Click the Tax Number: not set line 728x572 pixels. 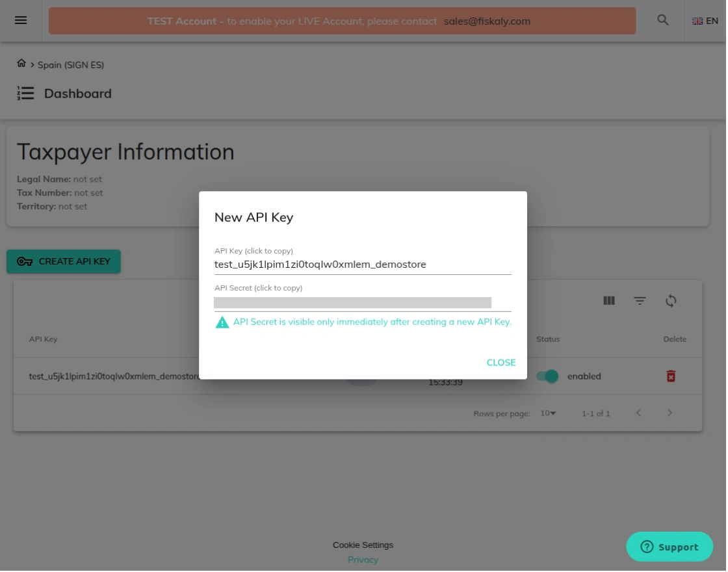(x=60, y=193)
